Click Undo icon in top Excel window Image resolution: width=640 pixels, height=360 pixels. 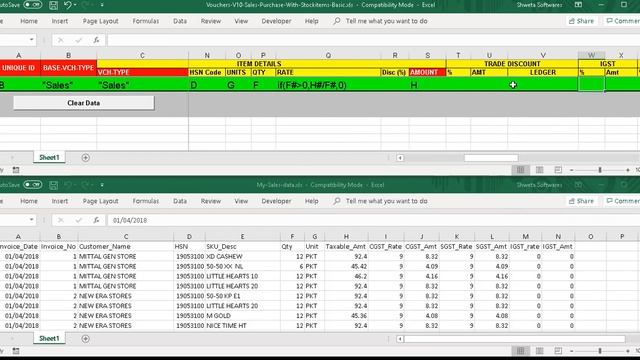[68, 5]
